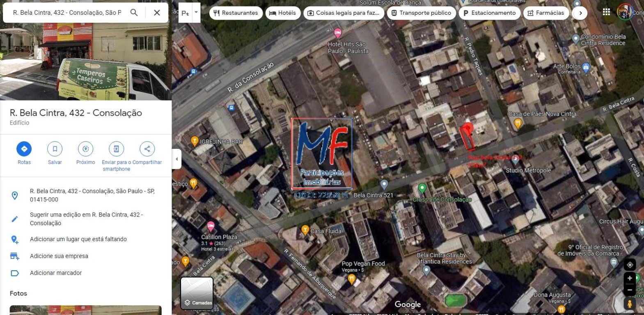Image resolution: width=644 pixels, height=315 pixels.
Task: Click Enviar para o smartphone icon
Action: click(x=116, y=149)
